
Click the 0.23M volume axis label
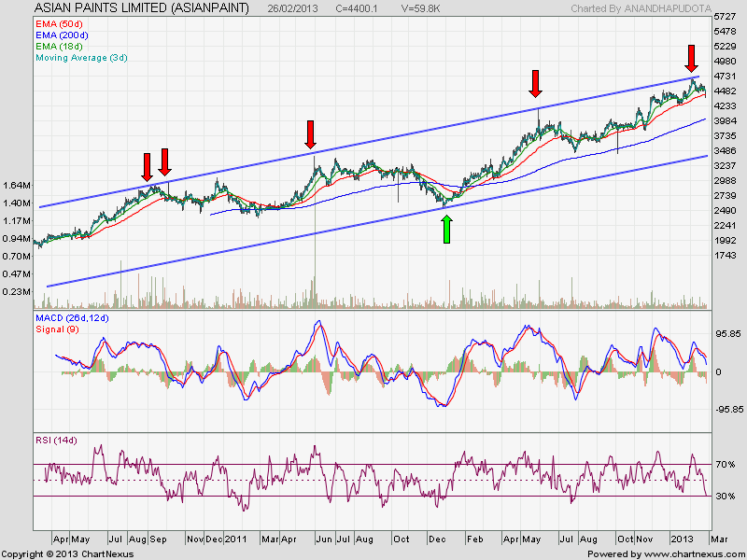click(16, 292)
